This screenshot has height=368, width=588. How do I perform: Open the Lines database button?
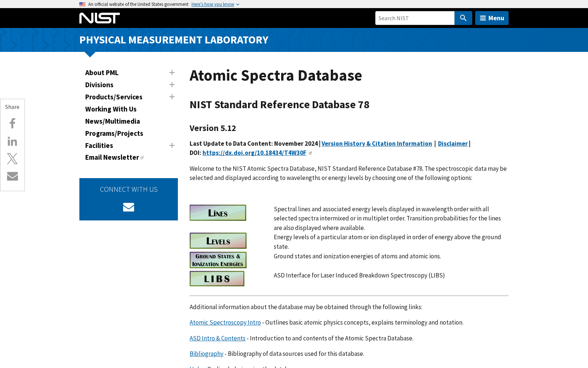(218, 213)
